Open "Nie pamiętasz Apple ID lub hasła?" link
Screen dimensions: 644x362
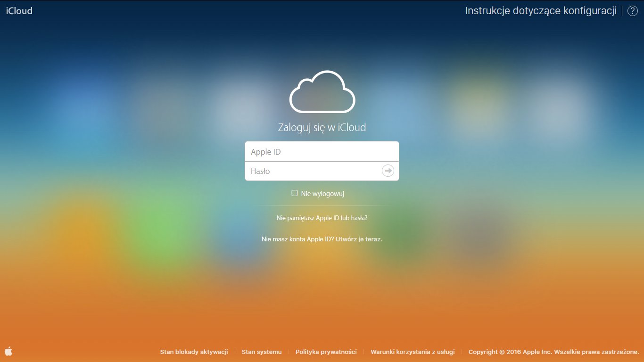tap(322, 218)
